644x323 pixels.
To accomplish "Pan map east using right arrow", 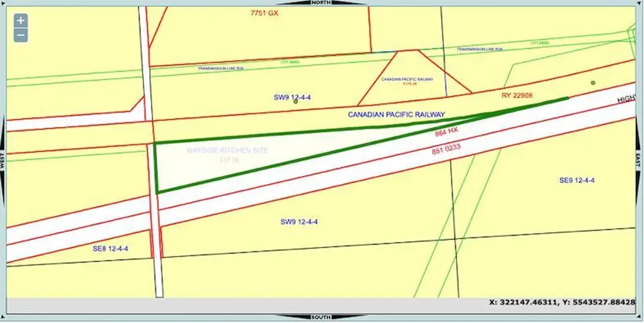I will pos(638,161).
